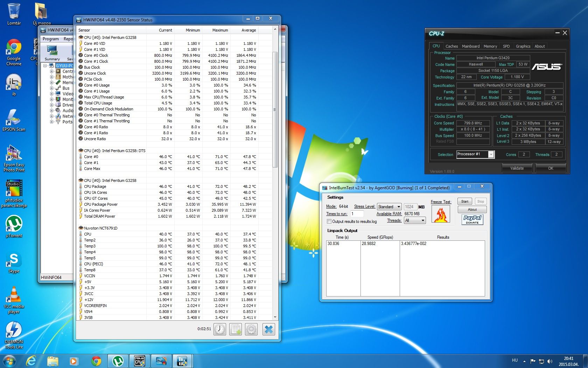Switch to µTorrent taskbar button
The height and width of the screenshot is (368, 588).
click(118, 361)
